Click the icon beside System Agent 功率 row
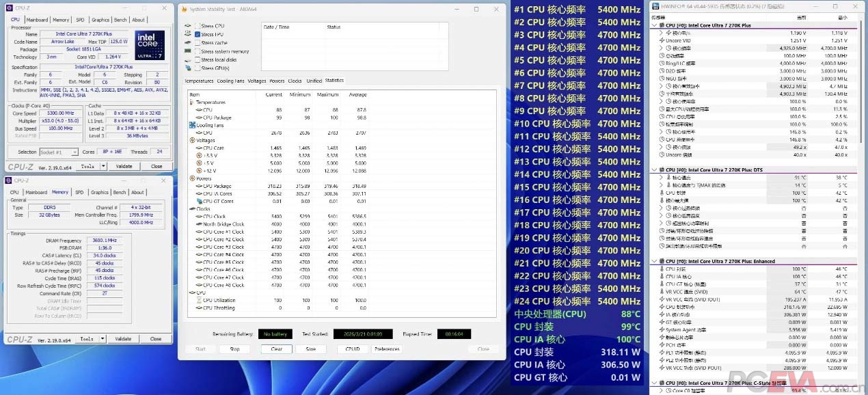This screenshot has height=395, width=868. pos(662,329)
